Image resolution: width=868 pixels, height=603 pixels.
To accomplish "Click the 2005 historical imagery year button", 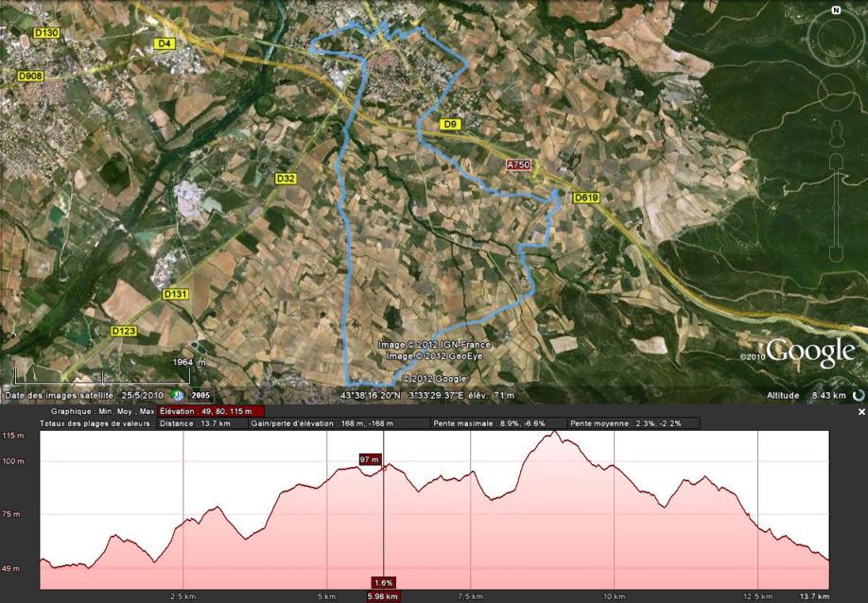I will [201, 395].
